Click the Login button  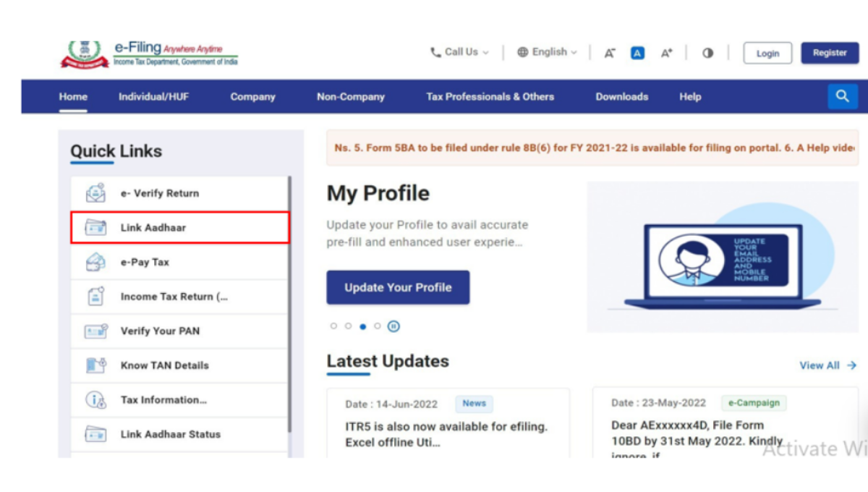click(x=767, y=53)
